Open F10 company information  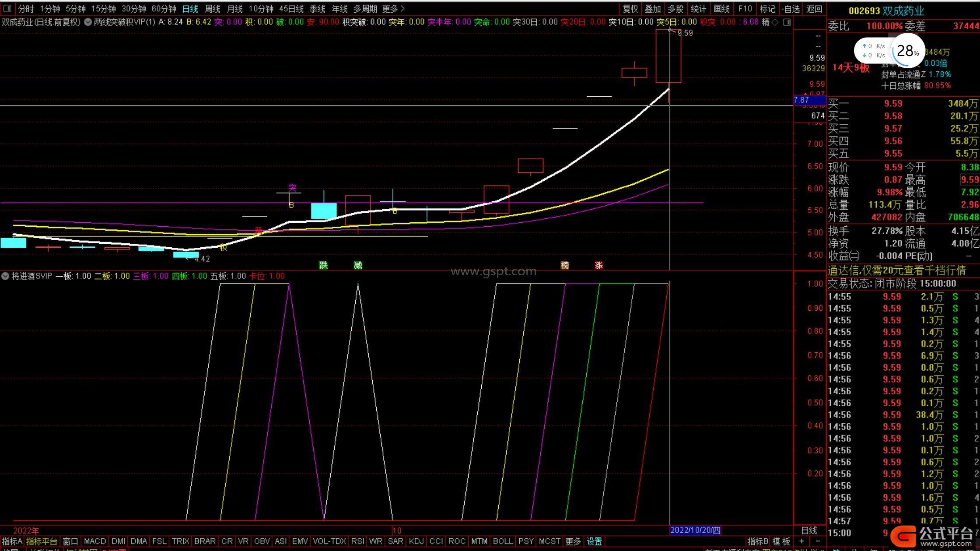(x=745, y=9)
